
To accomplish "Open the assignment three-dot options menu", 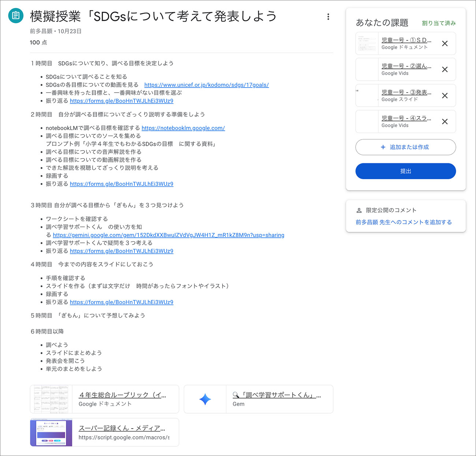I will point(328,16).
